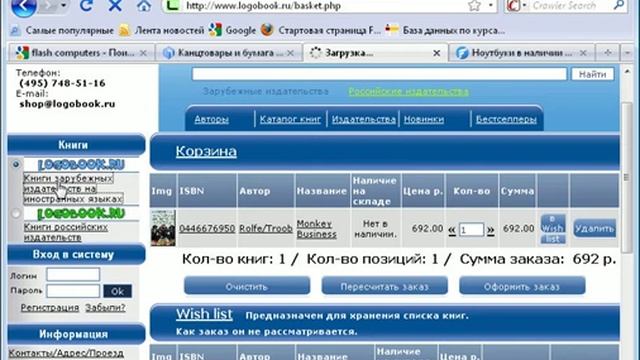
Task: Open the Wish list heading link
Action: coord(204,314)
